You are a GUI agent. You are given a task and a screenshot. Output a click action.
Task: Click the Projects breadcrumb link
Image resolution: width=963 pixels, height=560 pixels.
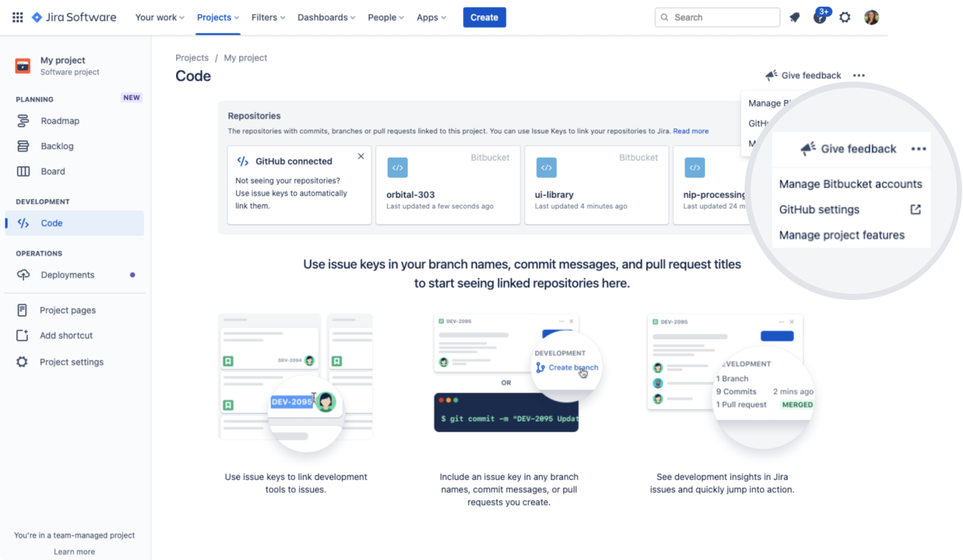192,58
